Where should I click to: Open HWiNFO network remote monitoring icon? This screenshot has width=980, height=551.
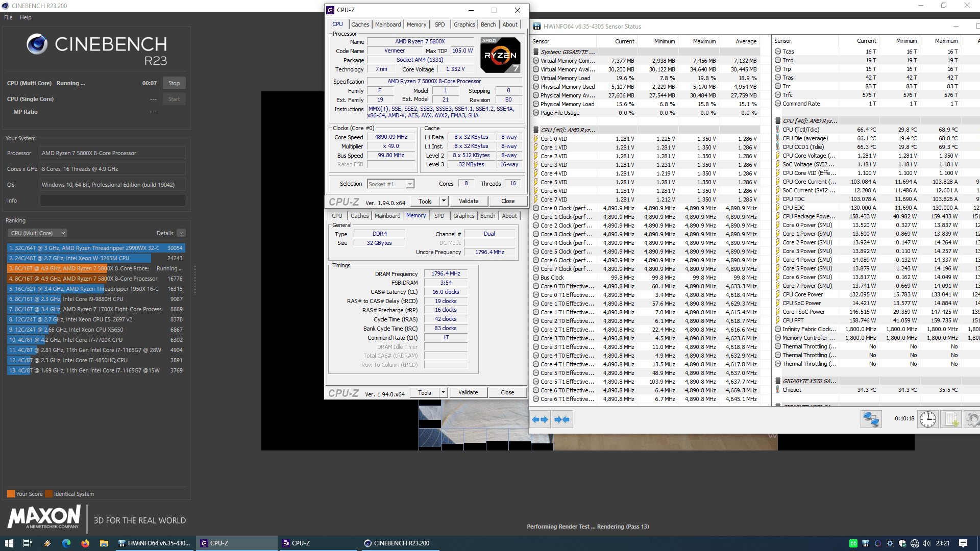click(871, 419)
